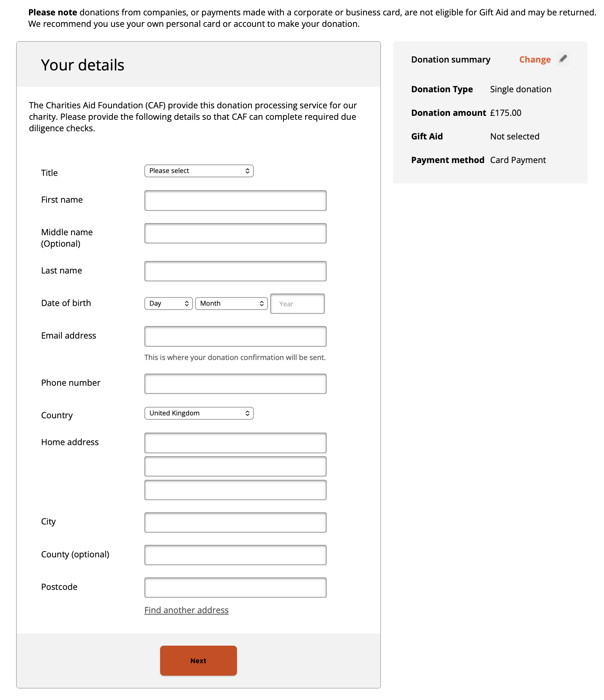This screenshot has height=700, width=604.
Task: Select the County (optional) field
Action: point(235,555)
